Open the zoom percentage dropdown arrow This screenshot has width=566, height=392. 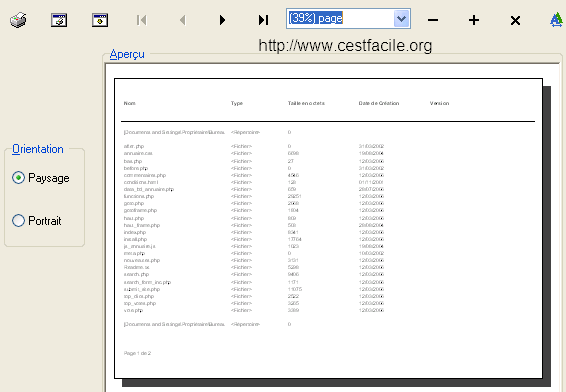point(401,18)
